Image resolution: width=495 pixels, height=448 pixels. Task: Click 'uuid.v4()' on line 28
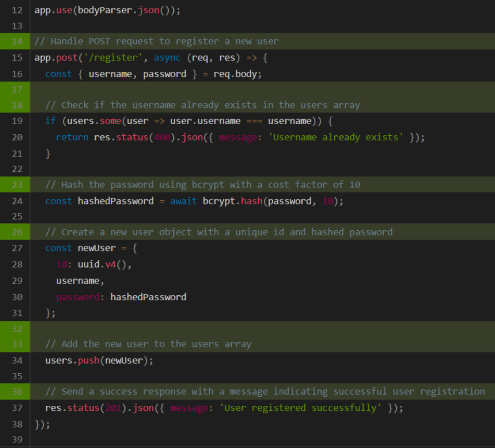(102, 265)
